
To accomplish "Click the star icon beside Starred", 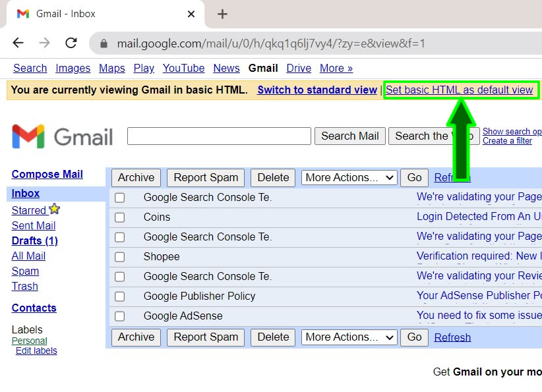I will pyautogui.click(x=54, y=209).
